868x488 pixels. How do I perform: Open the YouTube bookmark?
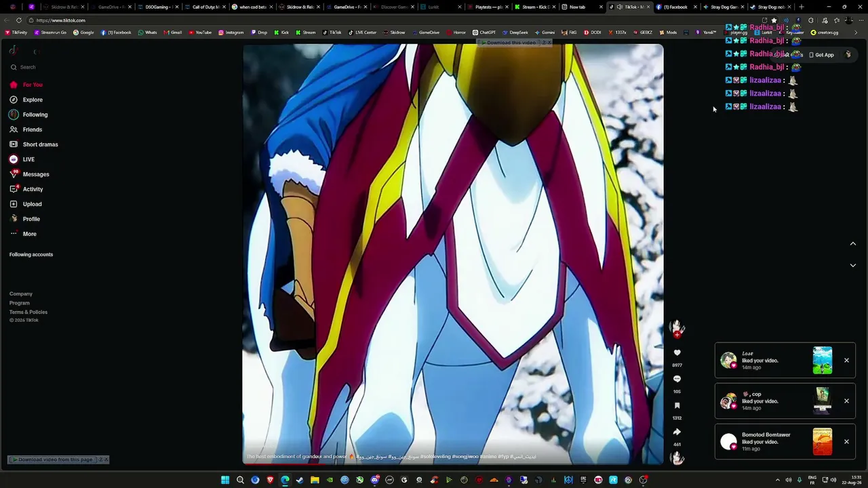(200, 33)
